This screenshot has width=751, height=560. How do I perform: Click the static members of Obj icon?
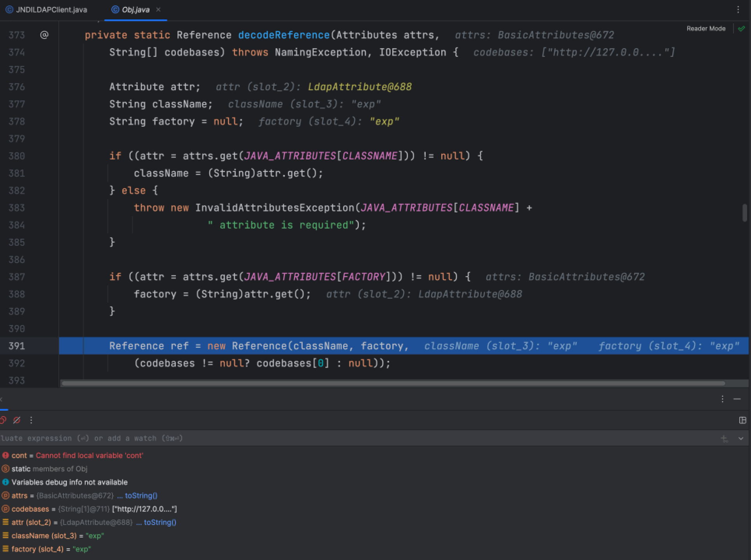pos(5,469)
